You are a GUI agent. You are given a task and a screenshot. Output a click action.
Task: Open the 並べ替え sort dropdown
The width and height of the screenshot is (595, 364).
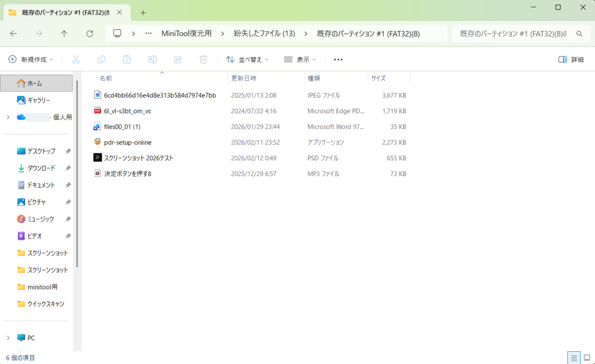[247, 59]
